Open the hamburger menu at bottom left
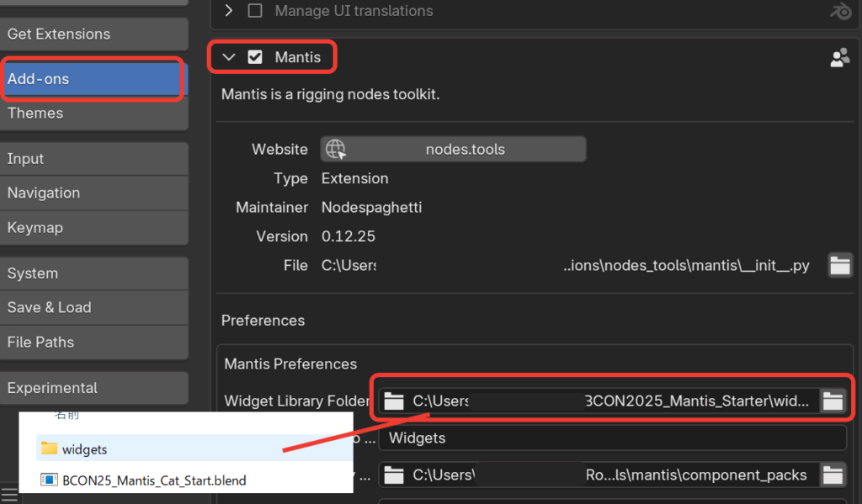 click(8, 494)
